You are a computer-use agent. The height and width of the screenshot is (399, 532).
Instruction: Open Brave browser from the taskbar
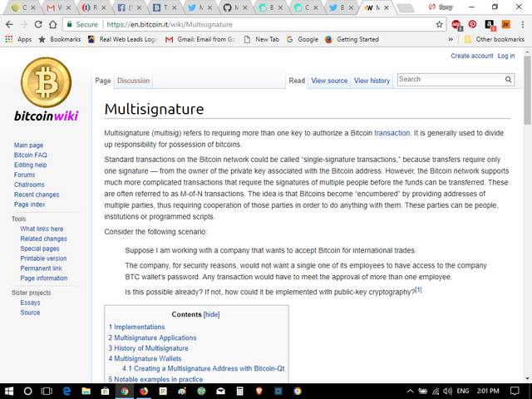pyautogui.click(x=259, y=392)
